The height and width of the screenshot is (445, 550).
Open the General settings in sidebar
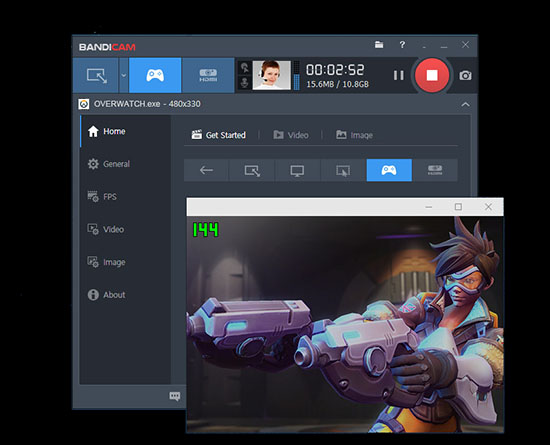click(109, 164)
